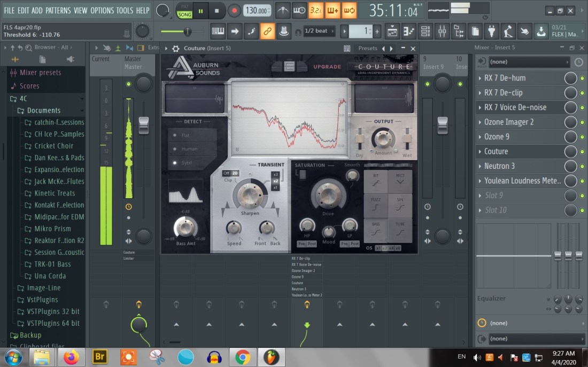This screenshot has width=588, height=367.
Task: Open the piano roll icon
Action: pos(409,31)
